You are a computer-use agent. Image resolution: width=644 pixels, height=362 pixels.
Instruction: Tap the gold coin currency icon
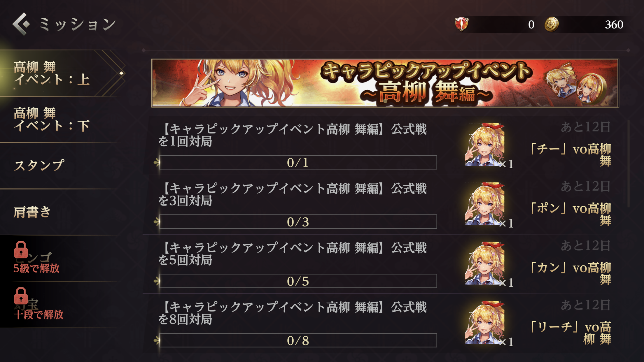click(552, 24)
